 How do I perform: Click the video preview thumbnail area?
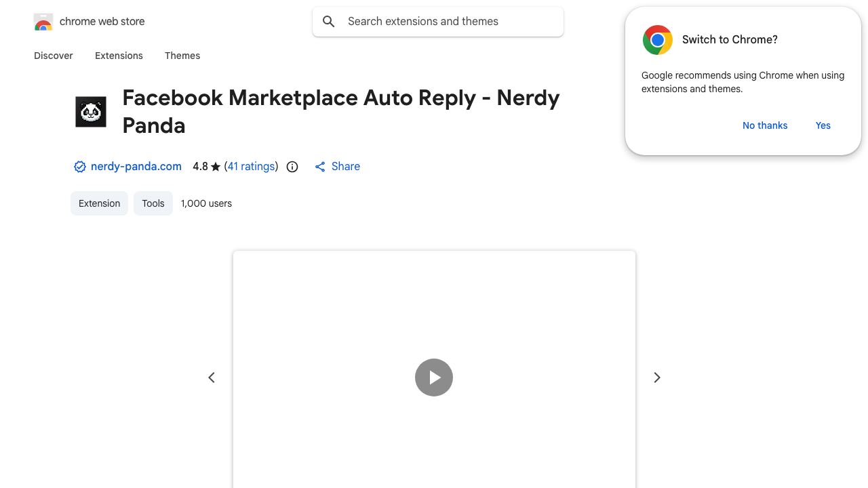click(434, 370)
